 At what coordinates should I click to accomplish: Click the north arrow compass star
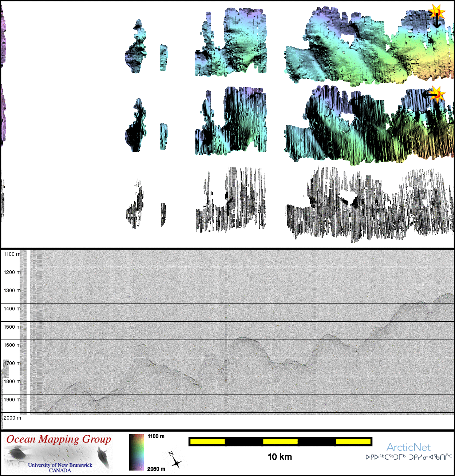[176, 463]
